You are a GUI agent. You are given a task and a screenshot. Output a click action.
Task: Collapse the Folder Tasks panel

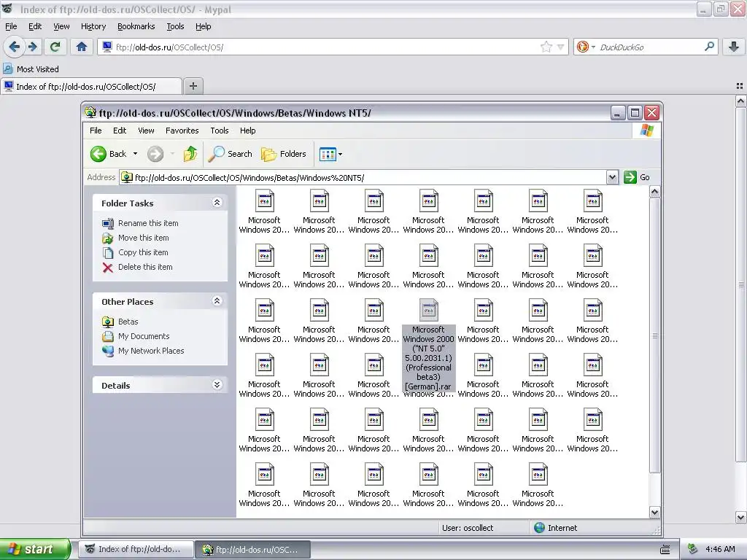(217, 203)
